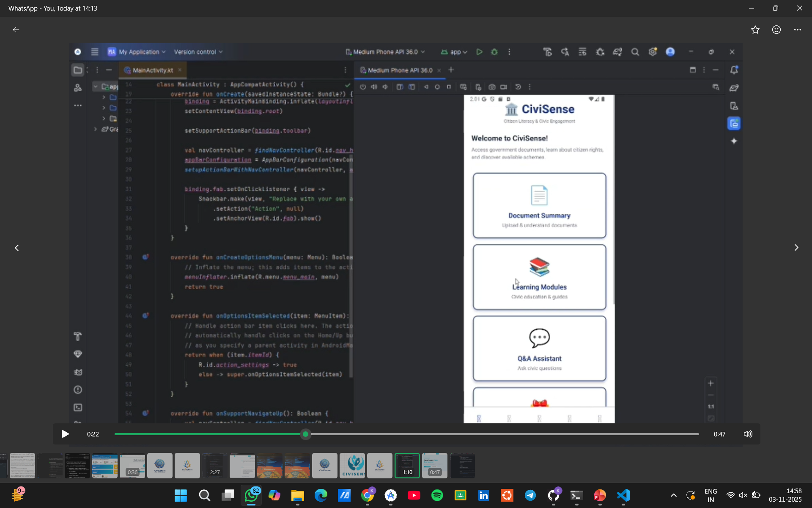812x508 pixels.
Task: Open Visual Studio Code from taskbar
Action: pos(623,495)
